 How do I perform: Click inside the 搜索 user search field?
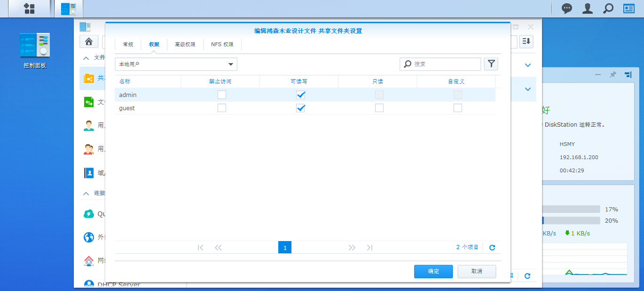tap(445, 64)
